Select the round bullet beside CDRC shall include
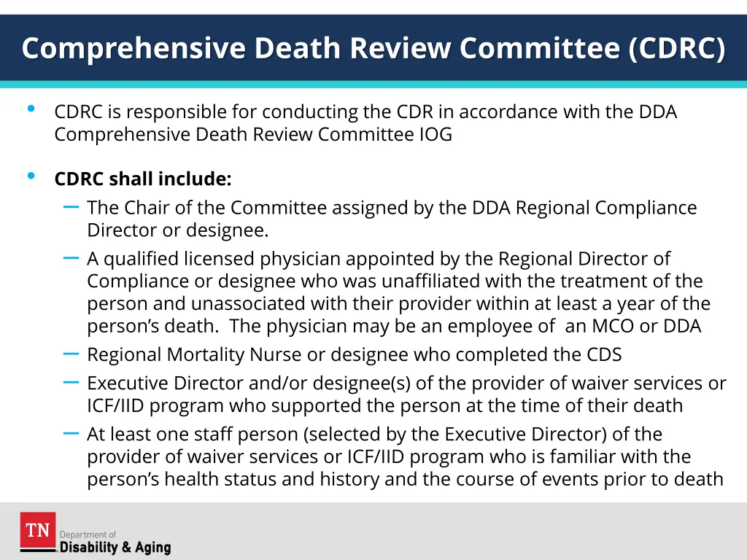This screenshot has width=747, height=560. tap(31, 176)
